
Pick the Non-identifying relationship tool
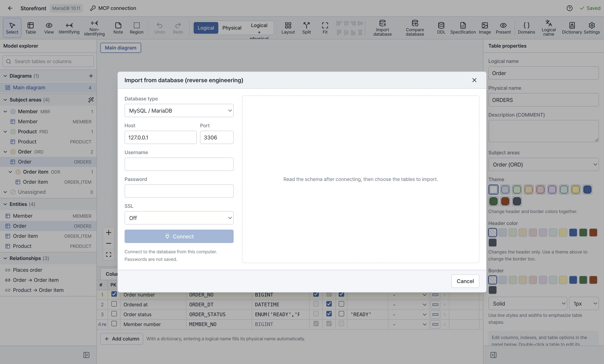point(94,28)
